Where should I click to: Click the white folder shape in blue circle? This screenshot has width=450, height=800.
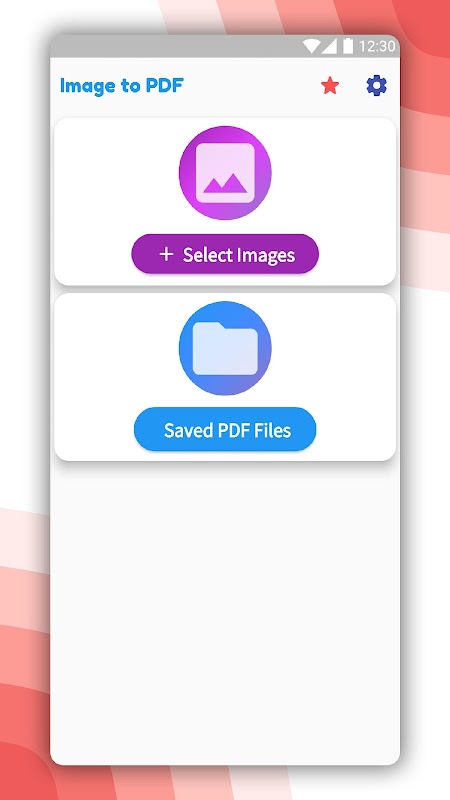(x=225, y=348)
